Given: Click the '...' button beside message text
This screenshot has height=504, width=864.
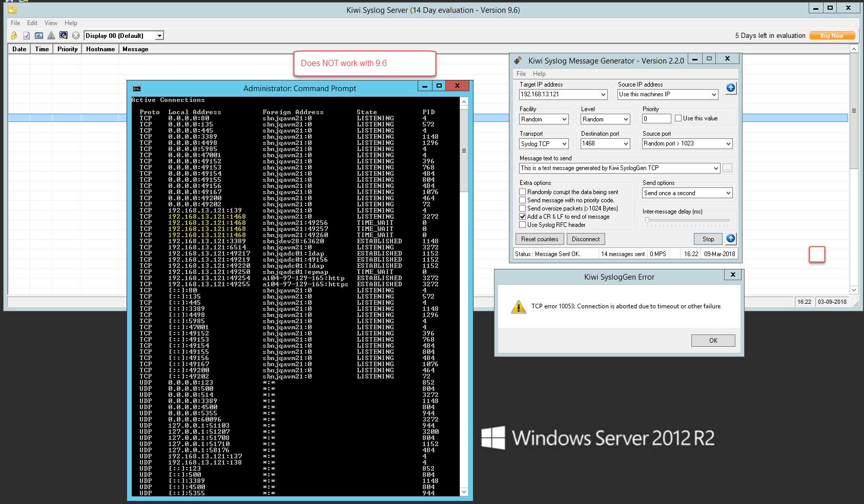Looking at the screenshot, I should pyautogui.click(x=727, y=168).
